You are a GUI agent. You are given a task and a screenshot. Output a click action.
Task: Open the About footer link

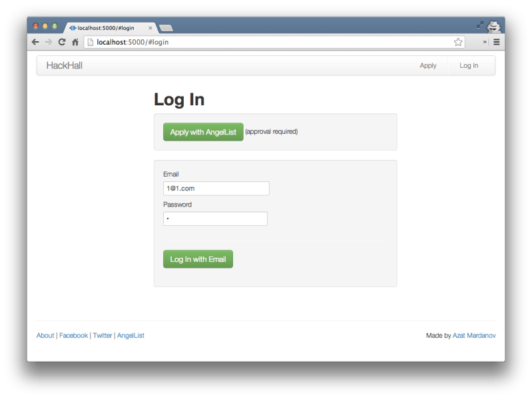45,336
